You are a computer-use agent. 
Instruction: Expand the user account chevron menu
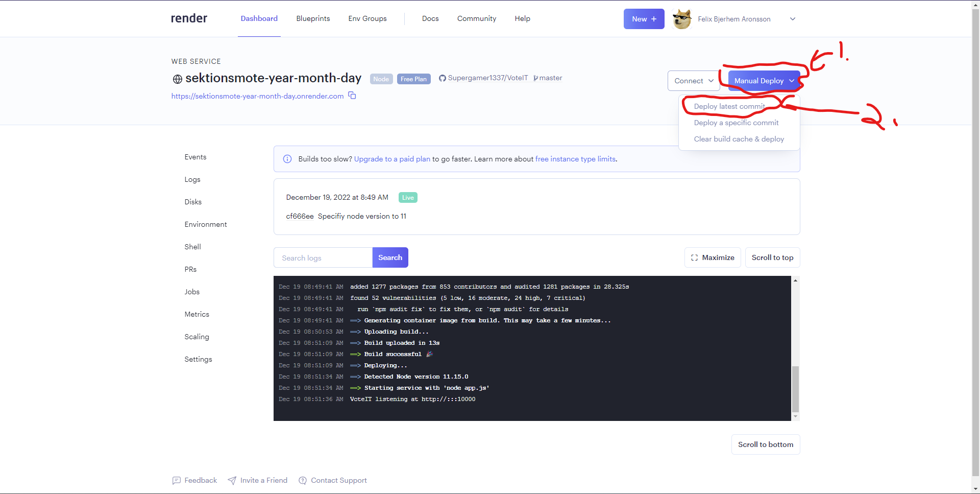[793, 19]
